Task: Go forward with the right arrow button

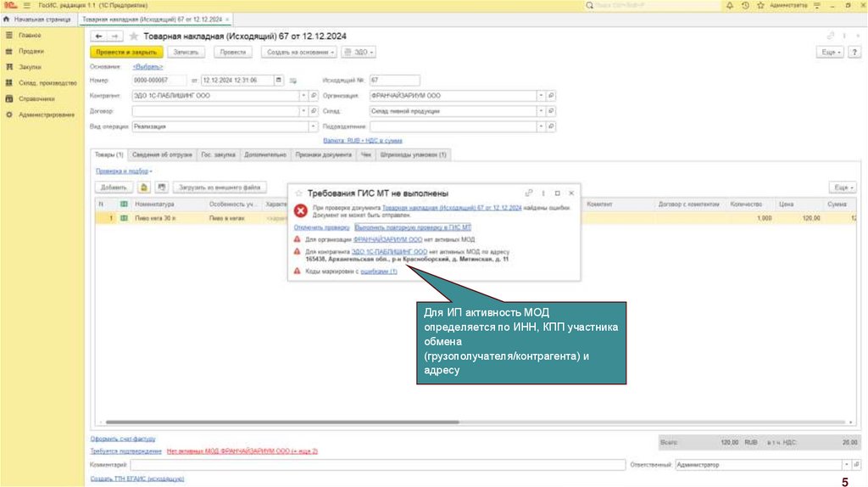Action: click(114, 36)
